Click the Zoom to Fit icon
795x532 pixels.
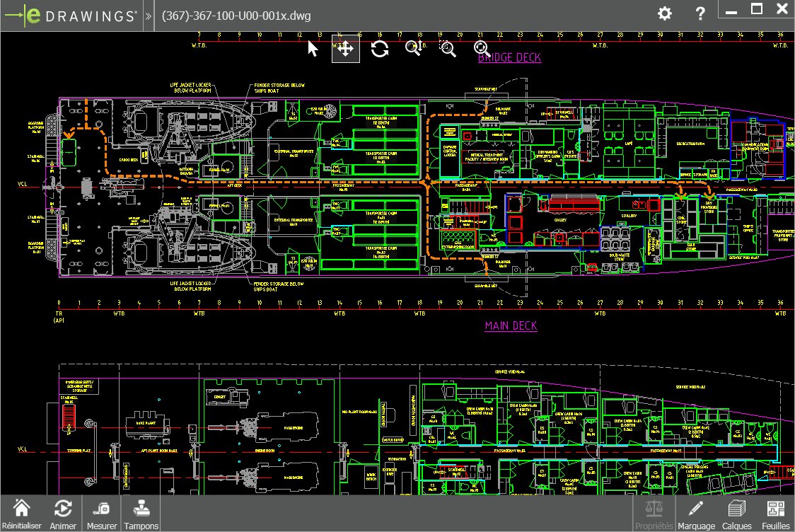click(481, 49)
